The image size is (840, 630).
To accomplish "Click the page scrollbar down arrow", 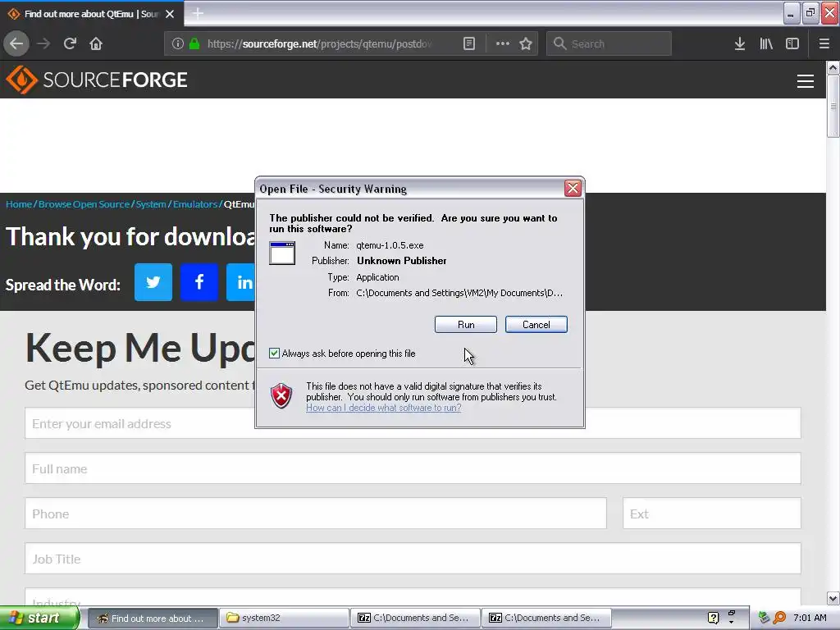I will (833, 598).
